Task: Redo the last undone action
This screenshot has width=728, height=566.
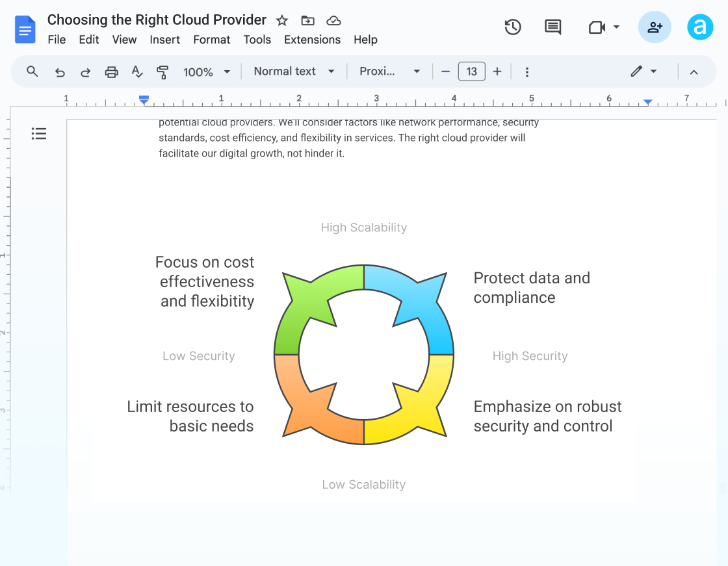Action: (x=85, y=71)
